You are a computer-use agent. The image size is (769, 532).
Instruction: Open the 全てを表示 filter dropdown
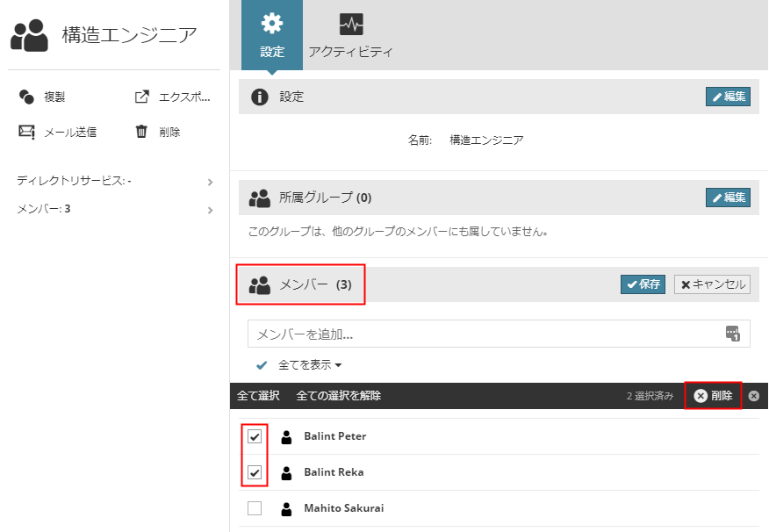coord(310,365)
